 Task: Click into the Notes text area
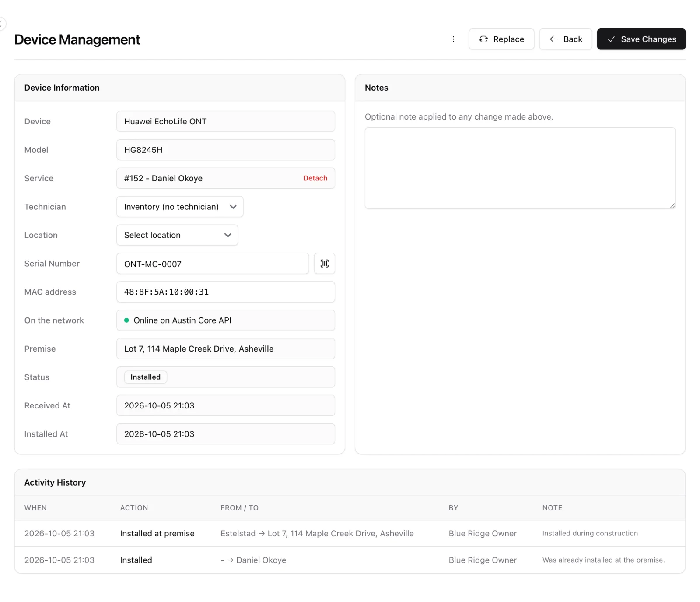[520, 168]
